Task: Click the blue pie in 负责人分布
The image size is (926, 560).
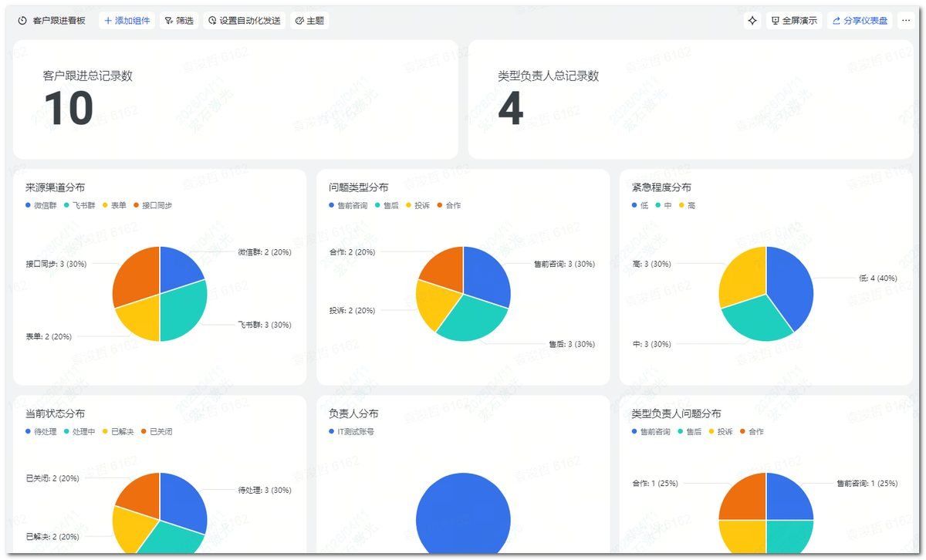Action: (x=463, y=513)
